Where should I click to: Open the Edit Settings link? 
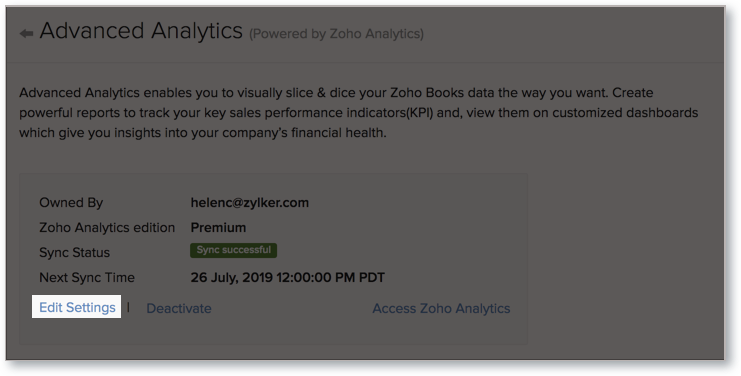click(77, 308)
